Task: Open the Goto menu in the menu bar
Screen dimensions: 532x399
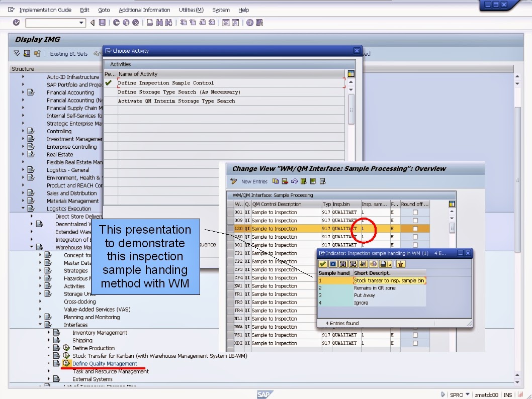Action: coord(104,10)
